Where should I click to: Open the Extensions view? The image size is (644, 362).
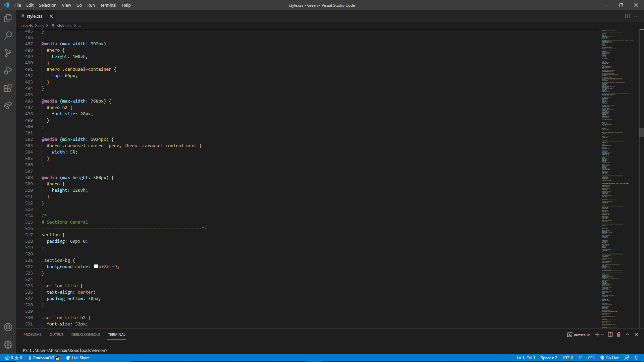click(8, 88)
